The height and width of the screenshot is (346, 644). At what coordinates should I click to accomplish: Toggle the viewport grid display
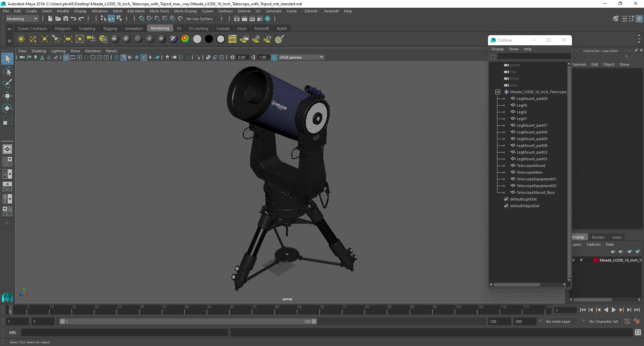pyautogui.click(x=66, y=57)
